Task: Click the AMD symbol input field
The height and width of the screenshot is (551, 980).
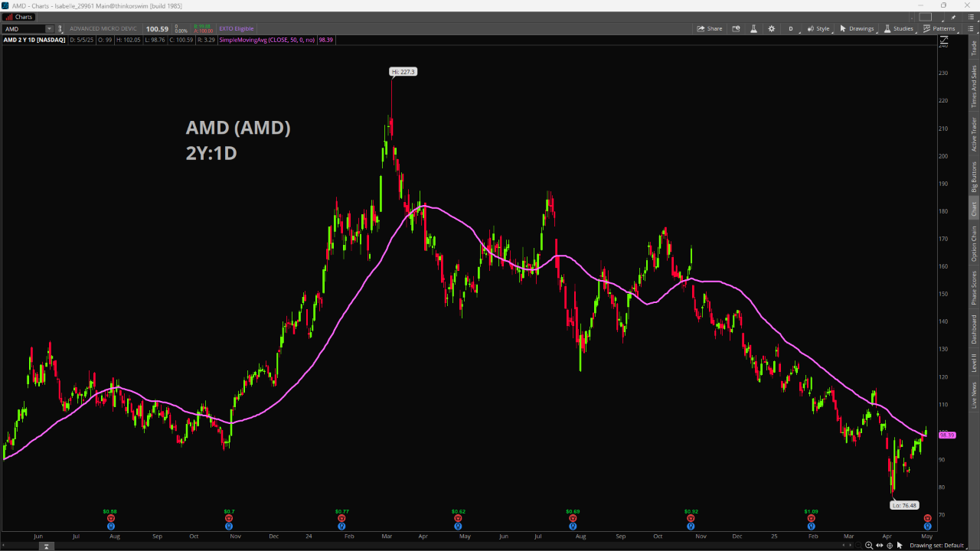Action: click(24, 28)
